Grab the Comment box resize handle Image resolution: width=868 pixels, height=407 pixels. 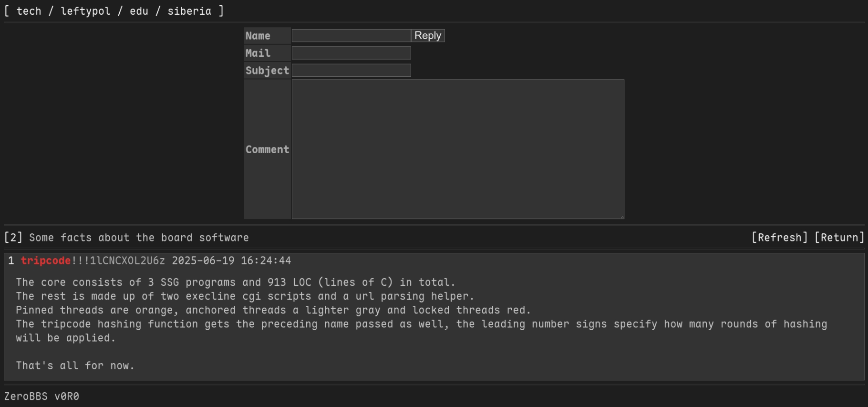(x=621, y=217)
